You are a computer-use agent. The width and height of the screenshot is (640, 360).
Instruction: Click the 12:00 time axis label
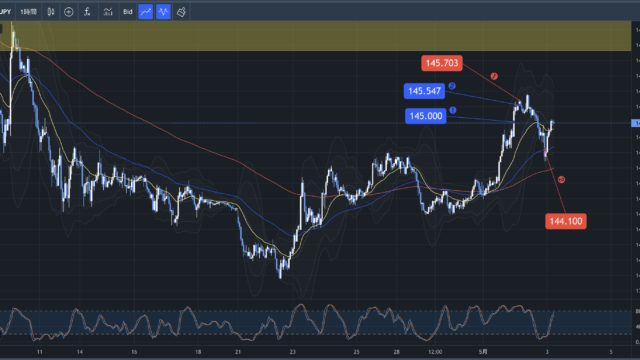[435, 352]
